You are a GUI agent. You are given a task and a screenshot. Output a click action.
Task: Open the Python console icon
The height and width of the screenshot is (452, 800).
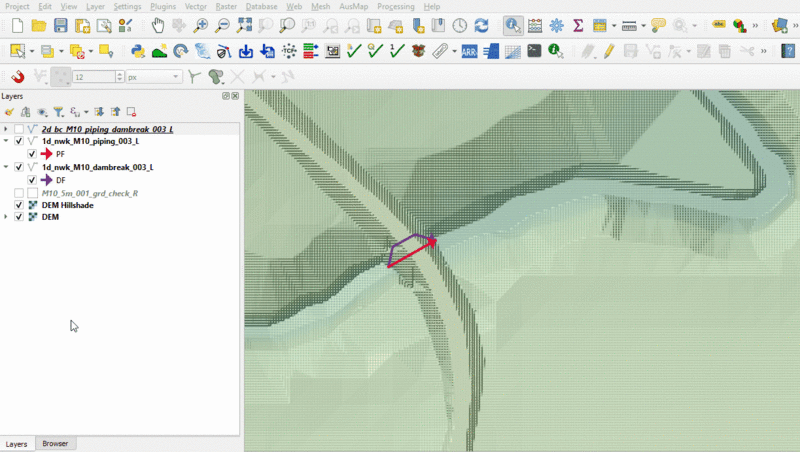[137, 51]
